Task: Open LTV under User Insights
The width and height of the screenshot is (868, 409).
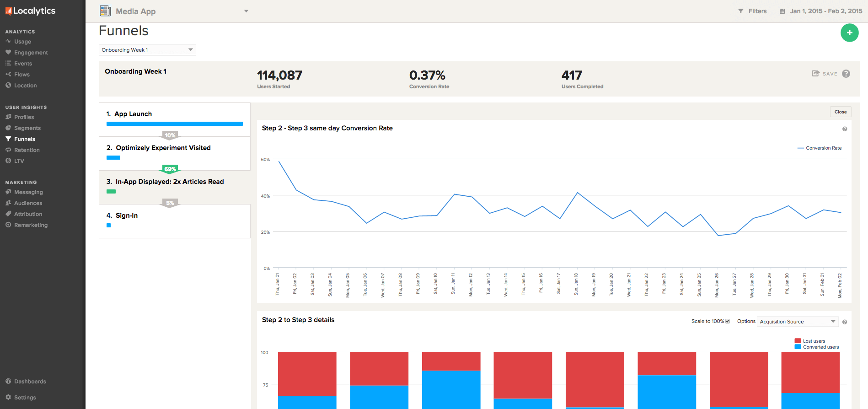Action: pos(19,161)
